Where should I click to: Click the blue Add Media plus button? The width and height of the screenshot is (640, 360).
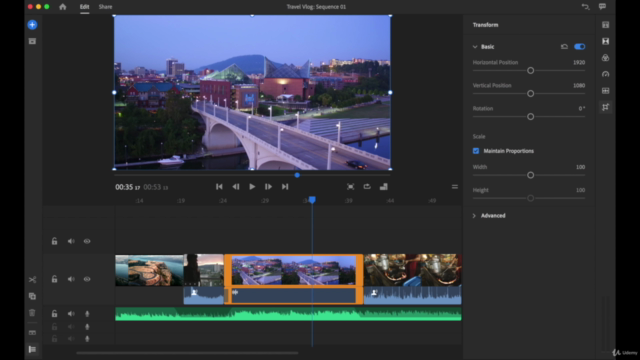pos(32,25)
